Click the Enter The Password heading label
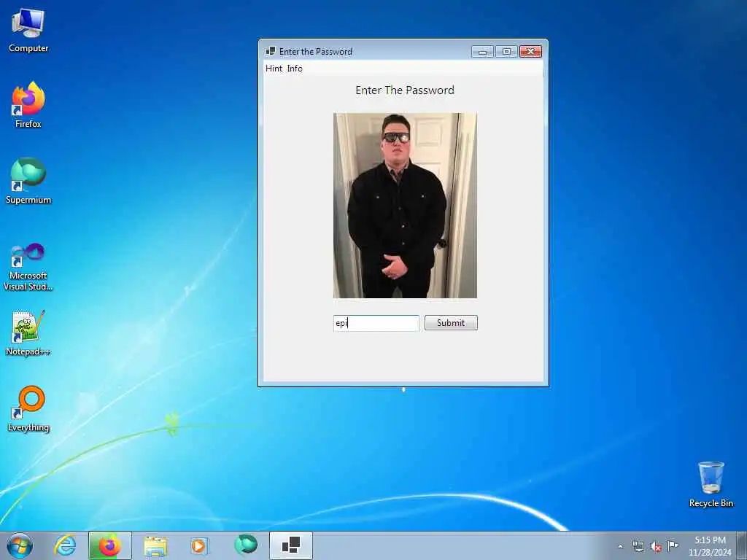747x560 pixels. [x=405, y=90]
